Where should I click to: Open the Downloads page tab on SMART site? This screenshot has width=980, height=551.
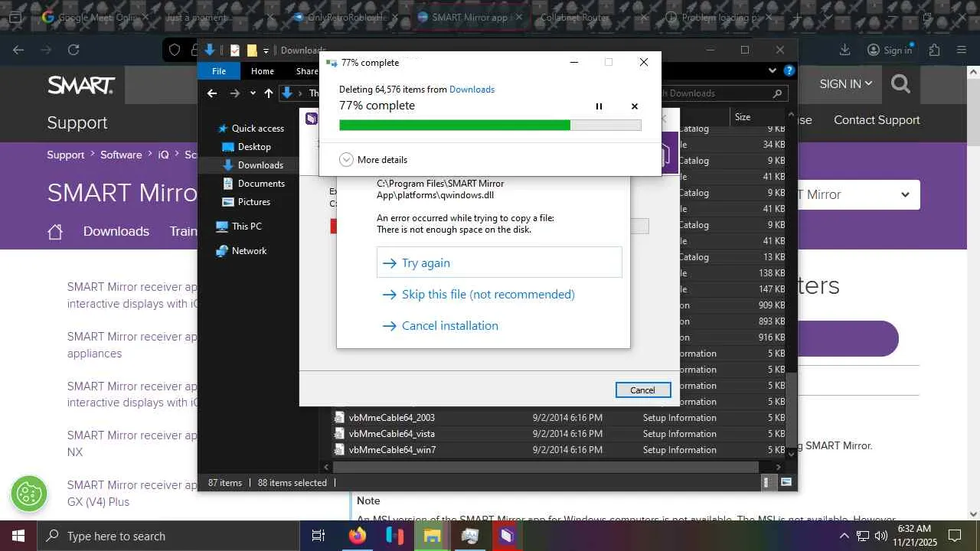click(116, 231)
